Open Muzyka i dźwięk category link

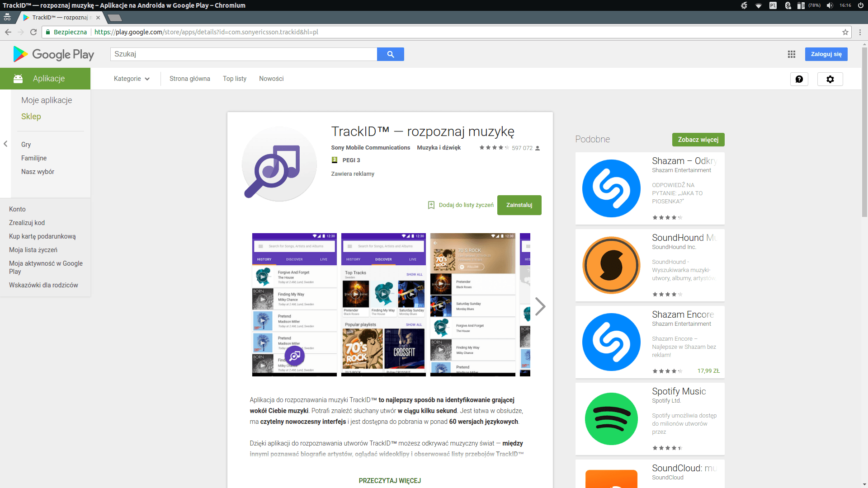(x=439, y=148)
